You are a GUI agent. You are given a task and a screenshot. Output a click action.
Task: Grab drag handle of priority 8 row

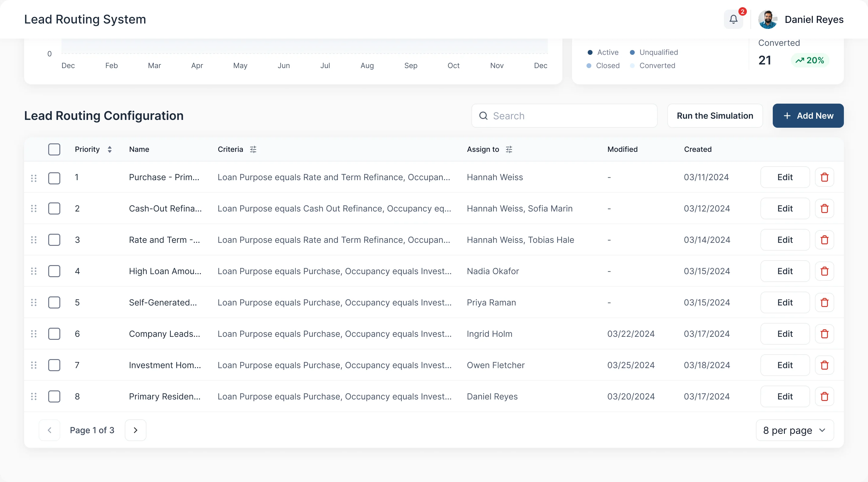click(34, 396)
